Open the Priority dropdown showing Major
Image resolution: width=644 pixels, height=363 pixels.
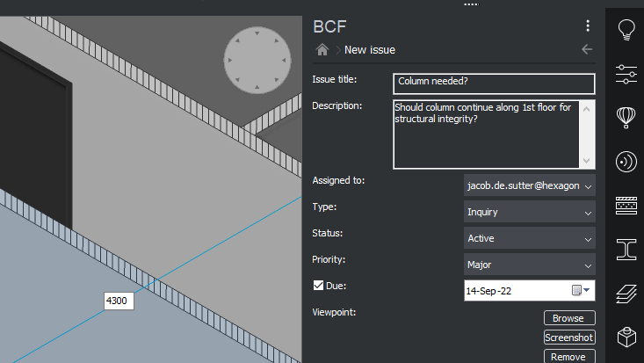tap(530, 265)
